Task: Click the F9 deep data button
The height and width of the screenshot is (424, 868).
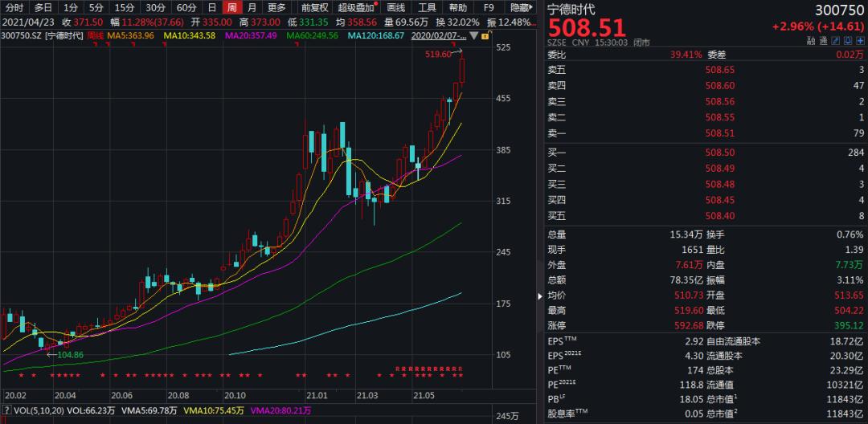Action: click(489, 8)
